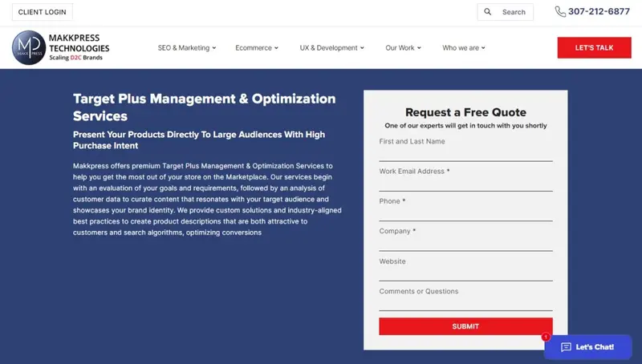
Task: Click the search magnifying glass icon
Action: tap(488, 12)
